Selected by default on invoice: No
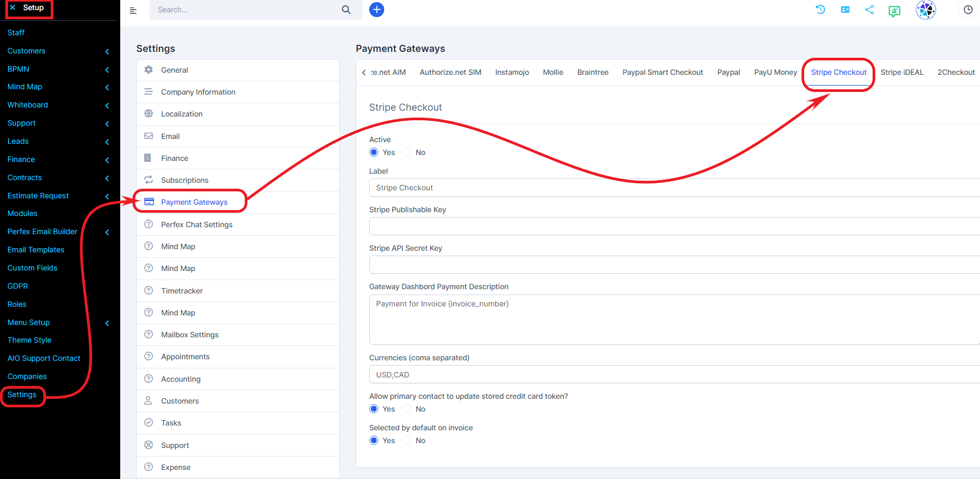The height and width of the screenshot is (479, 980). [x=407, y=441]
